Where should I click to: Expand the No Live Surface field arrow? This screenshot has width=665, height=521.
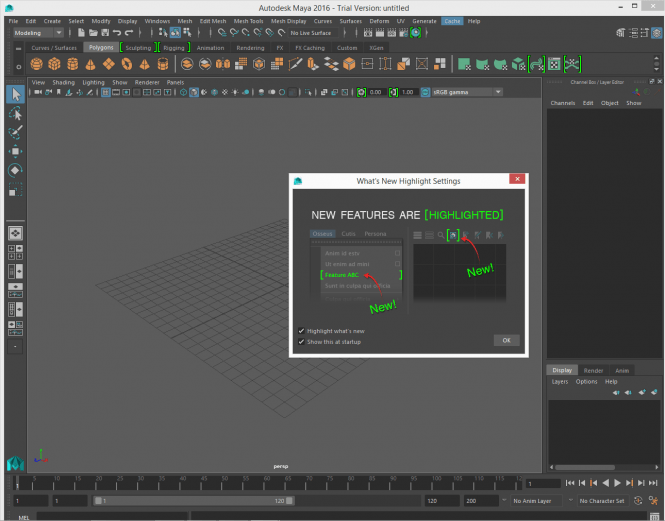[344, 33]
